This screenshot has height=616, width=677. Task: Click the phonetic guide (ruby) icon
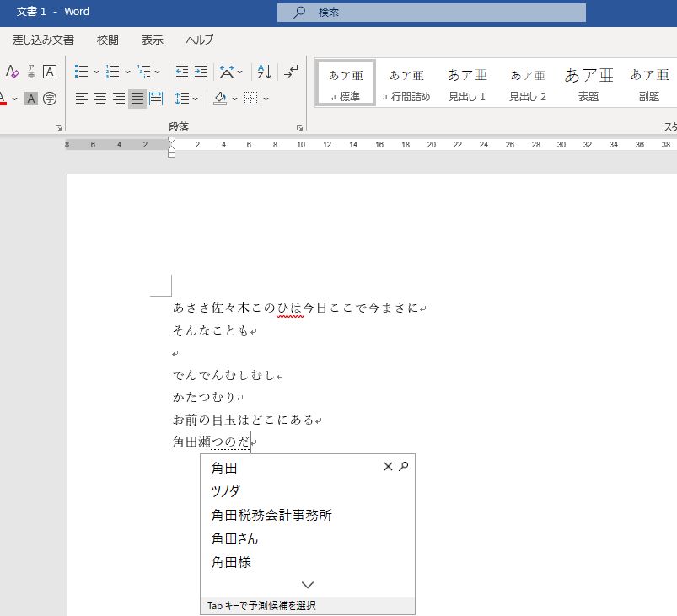pos(31,72)
